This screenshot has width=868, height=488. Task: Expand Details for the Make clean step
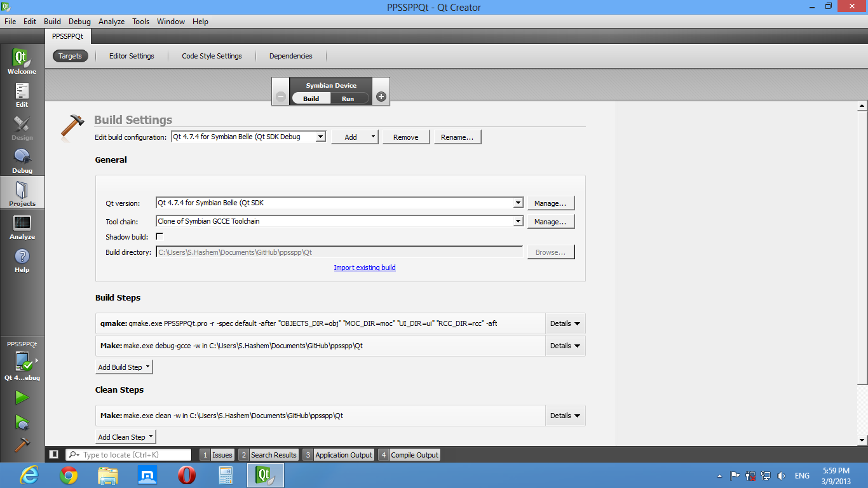(x=565, y=416)
